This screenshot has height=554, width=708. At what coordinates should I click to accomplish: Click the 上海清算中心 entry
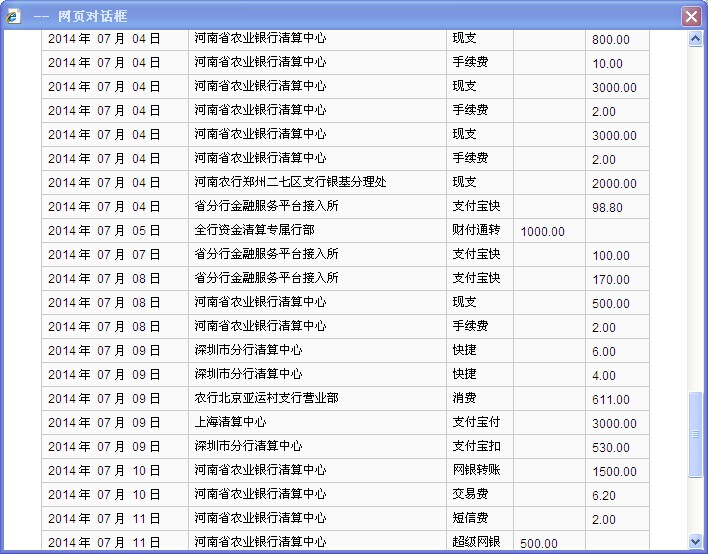[230, 422]
